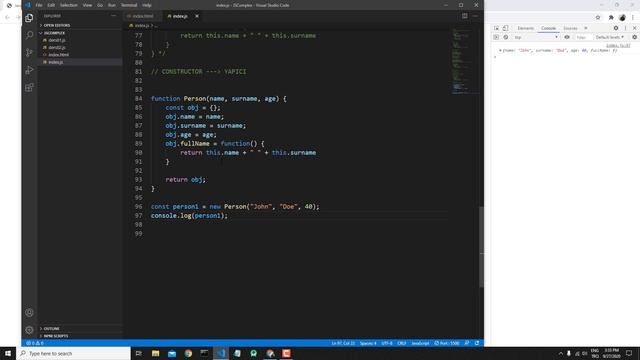Clear the console icon
The height and width of the screenshot is (360, 640).
click(x=506, y=37)
